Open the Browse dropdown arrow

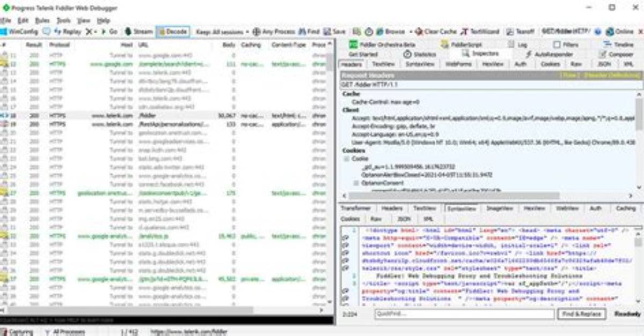[411, 32]
